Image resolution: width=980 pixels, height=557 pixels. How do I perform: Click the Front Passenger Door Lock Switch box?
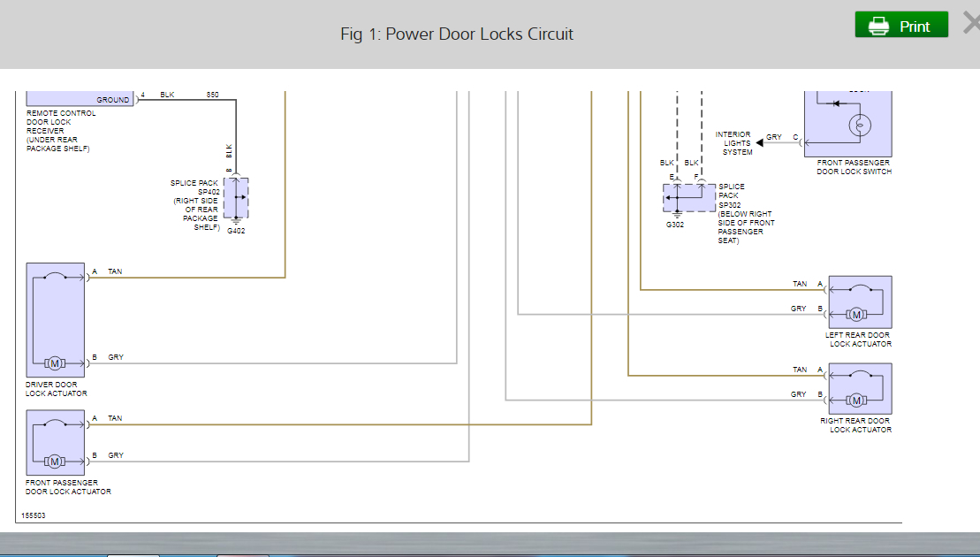(x=847, y=124)
